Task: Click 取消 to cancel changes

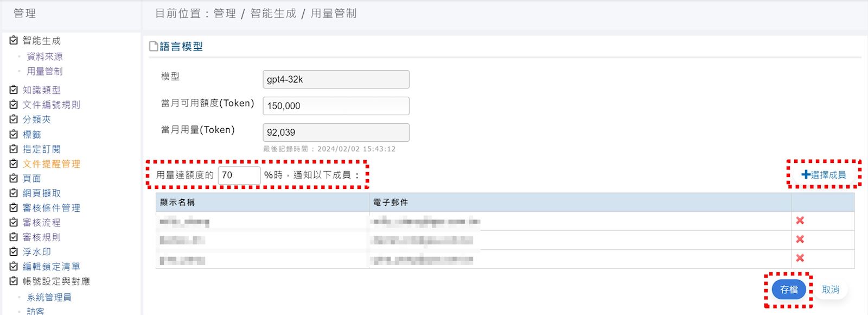Action: [x=830, y=289]
